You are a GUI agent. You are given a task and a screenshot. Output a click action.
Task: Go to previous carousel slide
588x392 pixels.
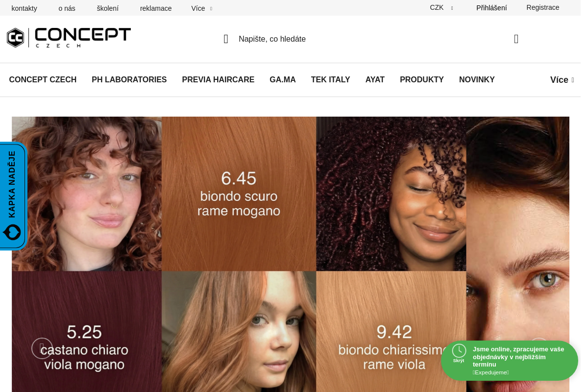click(x=42, y=348)
